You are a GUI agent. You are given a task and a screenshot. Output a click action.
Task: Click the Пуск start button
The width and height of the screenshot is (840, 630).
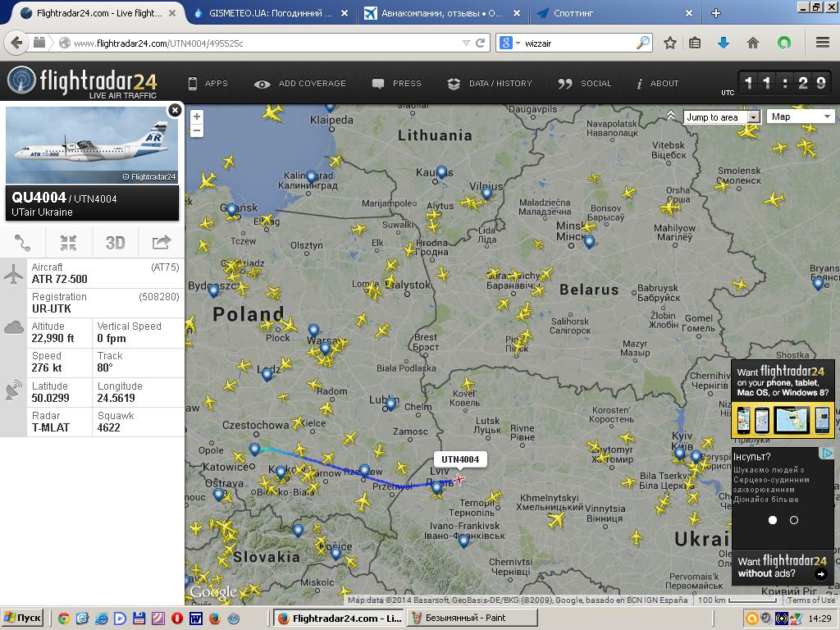pos(22,618)
